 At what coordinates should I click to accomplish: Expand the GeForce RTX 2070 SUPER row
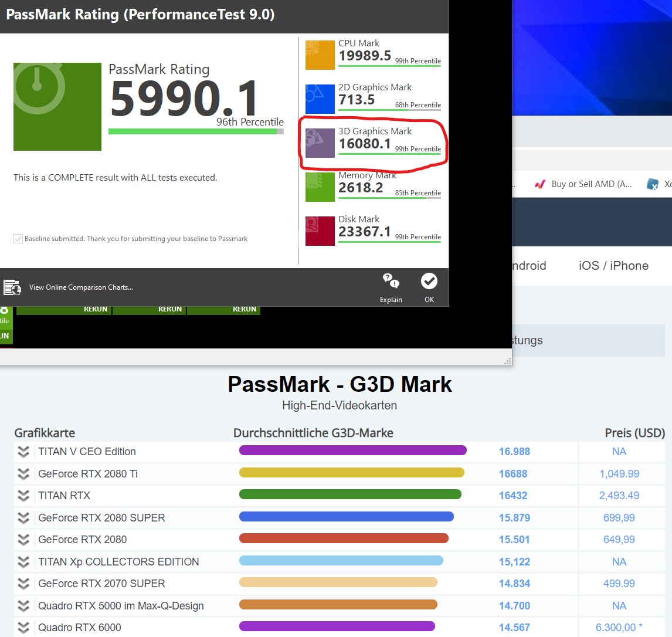[23, 584]
